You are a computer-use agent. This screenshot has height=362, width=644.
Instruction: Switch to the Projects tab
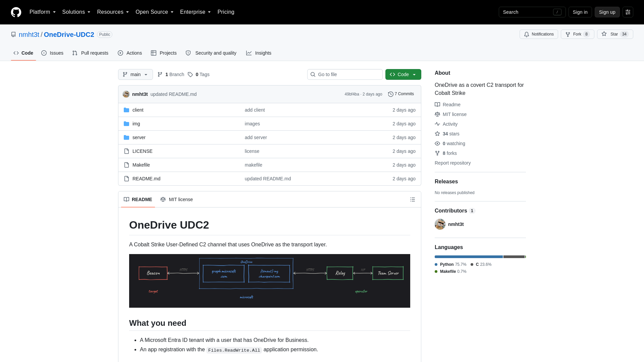[x=164, y=53]
